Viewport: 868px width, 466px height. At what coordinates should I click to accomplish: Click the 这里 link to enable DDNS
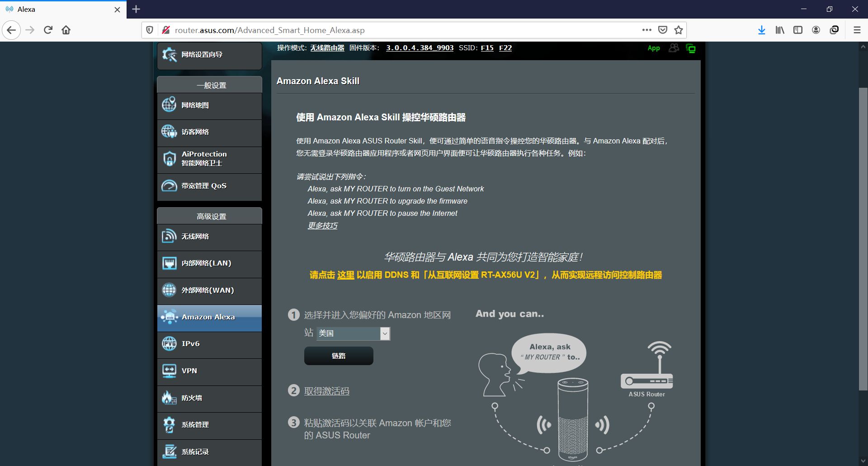click(346, 275)
